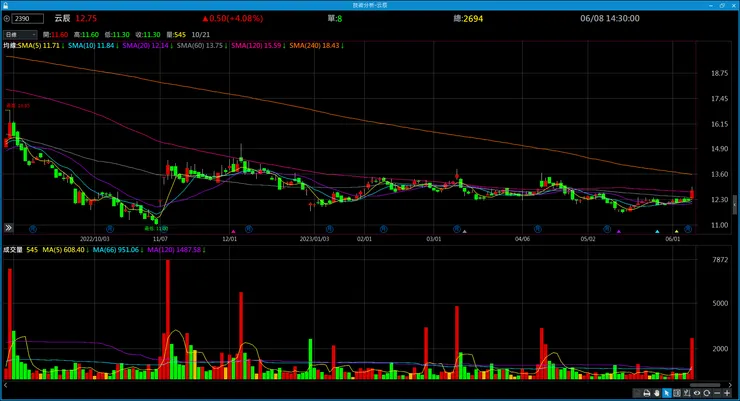Screen dimensions: 740x401
Task: Click the 10/21 date readout
Action: click(x=201, y=35)
